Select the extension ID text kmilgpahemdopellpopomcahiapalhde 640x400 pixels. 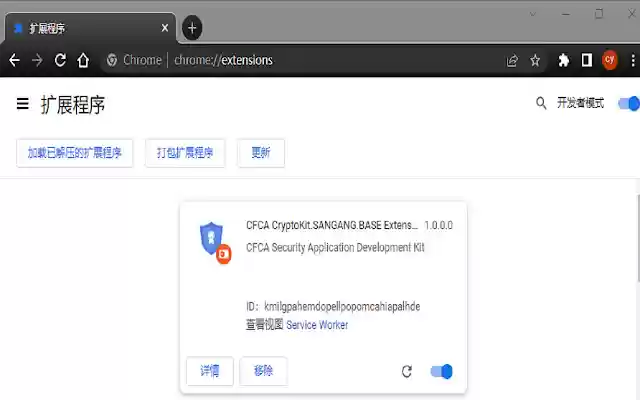(342, 307)
